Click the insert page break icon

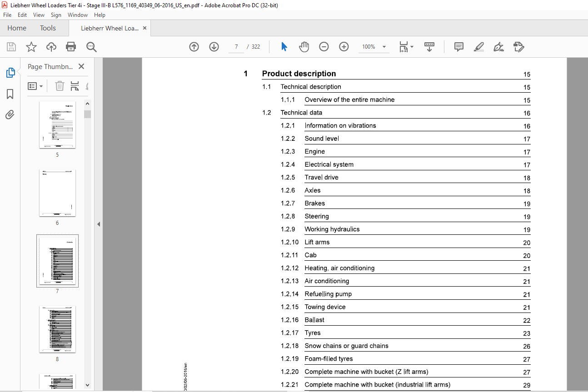click(x=75, y=86)
